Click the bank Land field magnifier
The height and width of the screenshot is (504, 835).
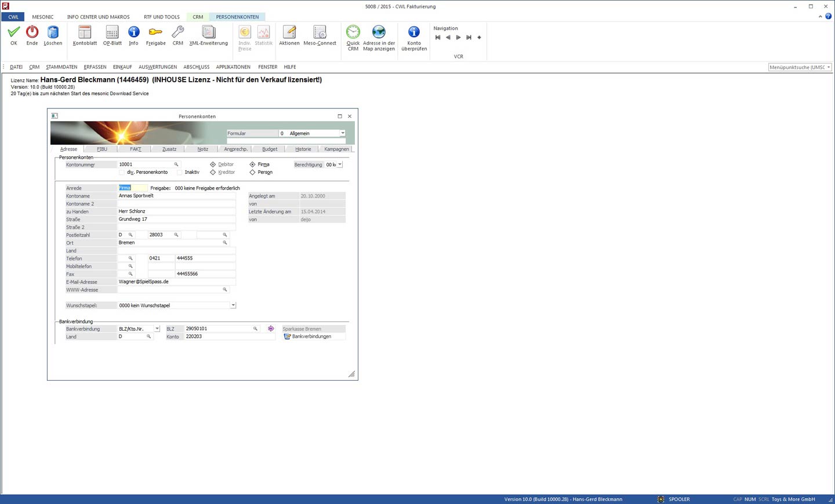coord(148,337)
